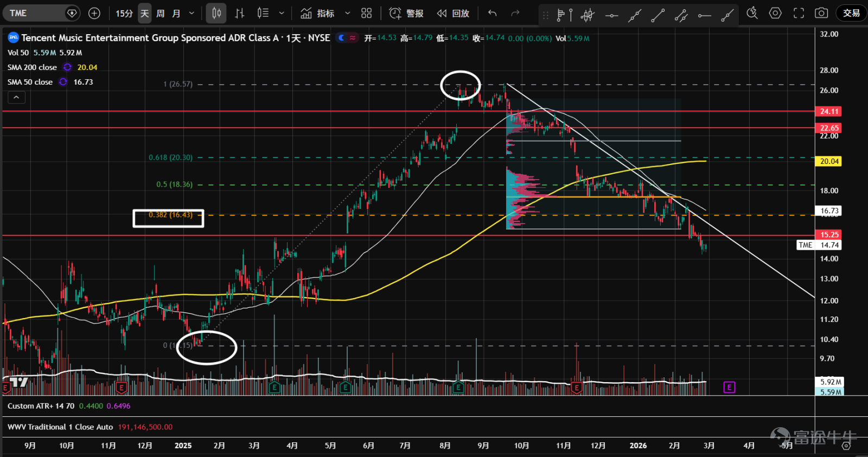The image size is (868, 457).
Task: Open the layout grid icon
Action: tap(367, 13)
